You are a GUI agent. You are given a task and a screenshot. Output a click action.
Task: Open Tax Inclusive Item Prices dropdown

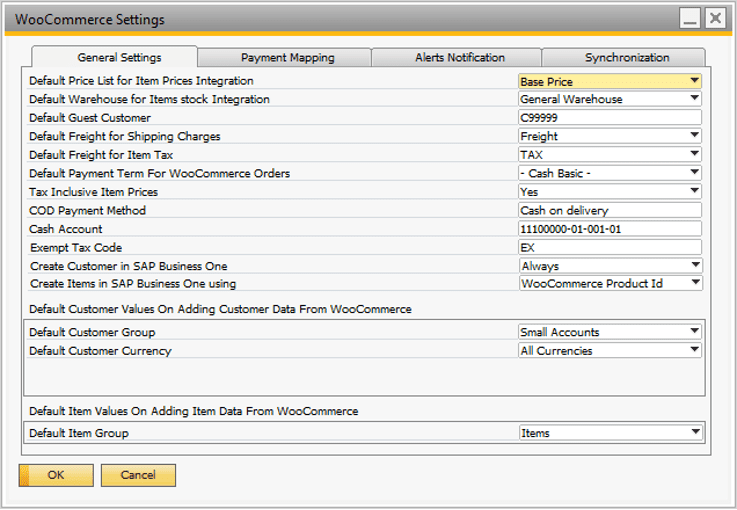[x=610, y=192]
